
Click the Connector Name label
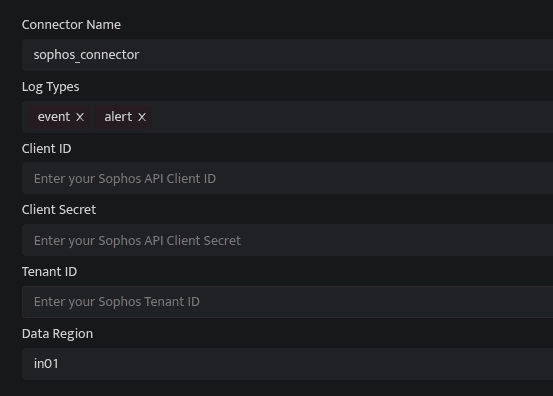71,25
